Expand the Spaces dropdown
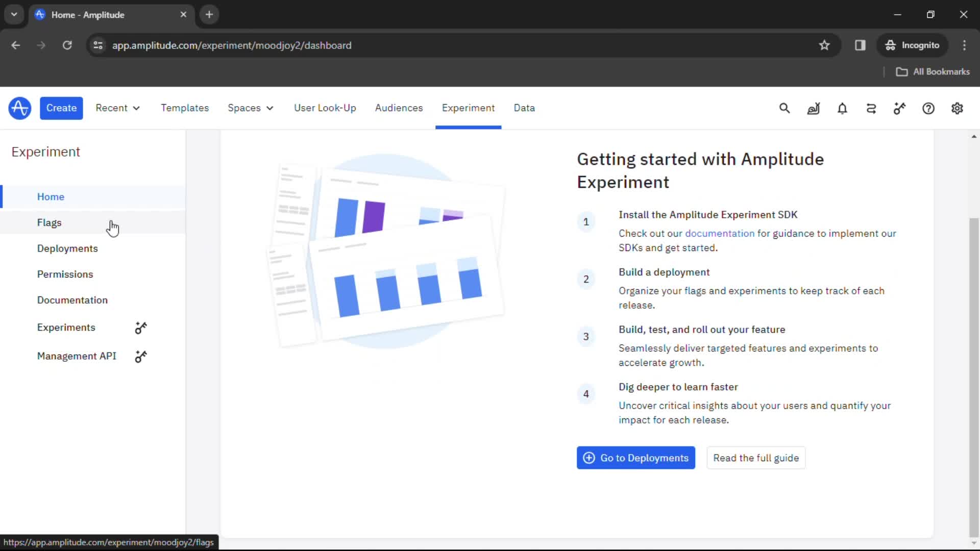The width and height of the screenshot is (980, 551). 251,108
